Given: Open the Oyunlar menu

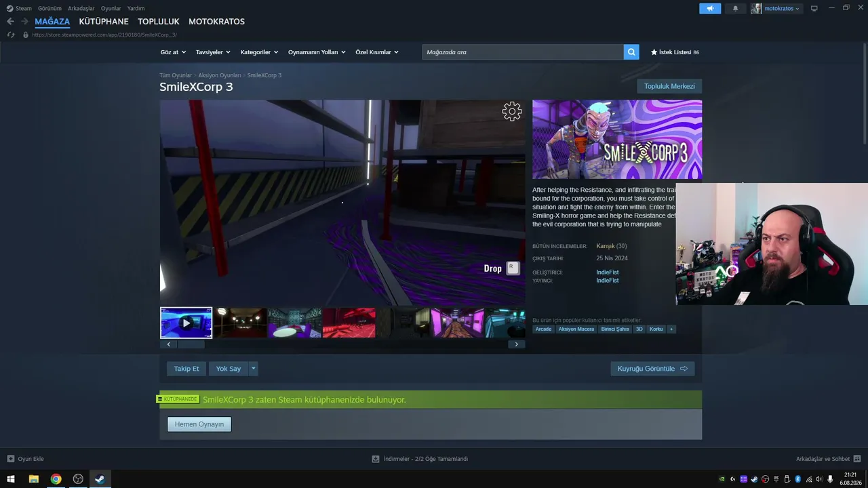Looking at the screenshot, I should coord(111,8).
